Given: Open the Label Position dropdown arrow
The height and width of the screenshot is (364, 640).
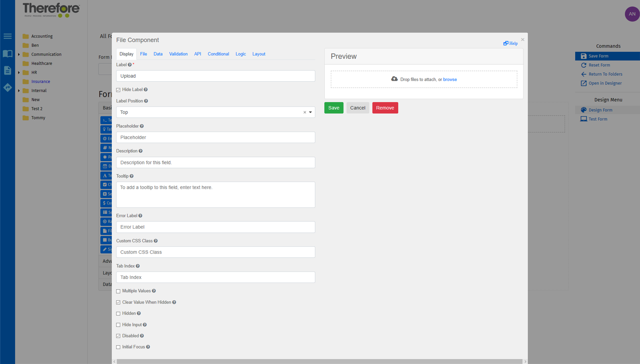Looking at the screenshot, I should [310, 112].
